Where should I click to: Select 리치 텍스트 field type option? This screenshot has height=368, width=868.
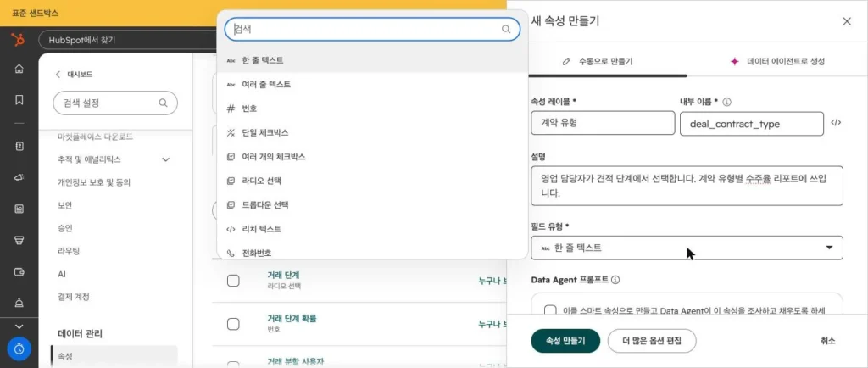pyautogui.click(x=372, y=229)
